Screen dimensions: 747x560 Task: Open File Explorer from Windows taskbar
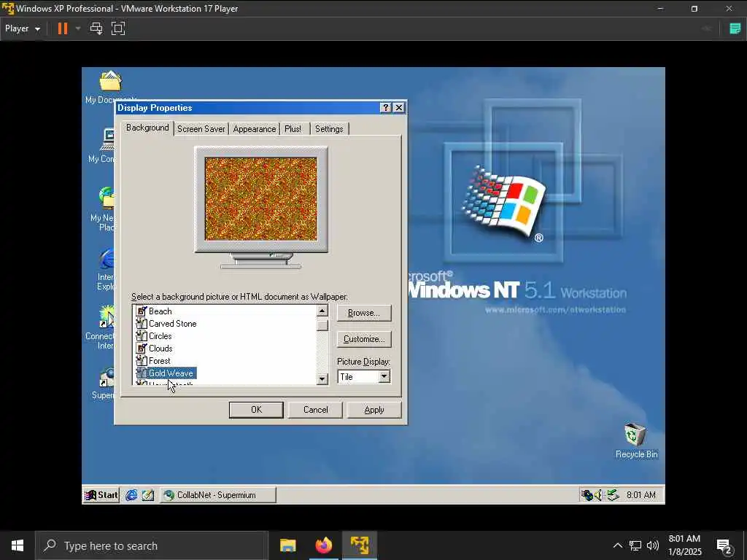(x=287, y=545)
